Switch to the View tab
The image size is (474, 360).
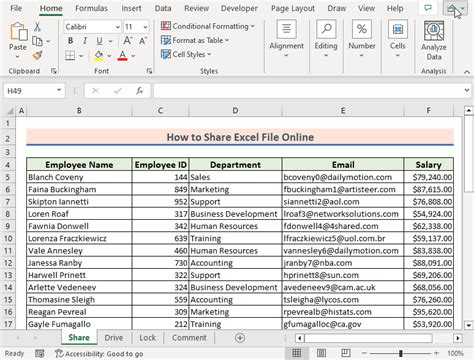(x=366, y=8)
